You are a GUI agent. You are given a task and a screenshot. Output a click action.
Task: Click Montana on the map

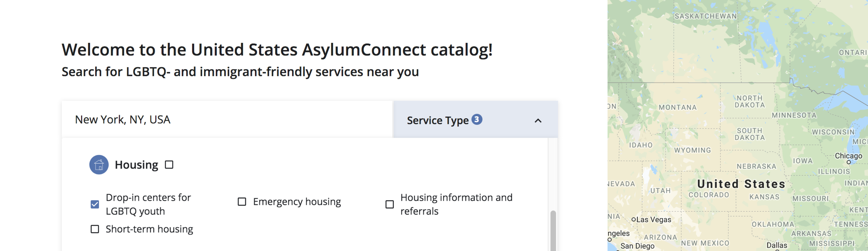point(678,107)
